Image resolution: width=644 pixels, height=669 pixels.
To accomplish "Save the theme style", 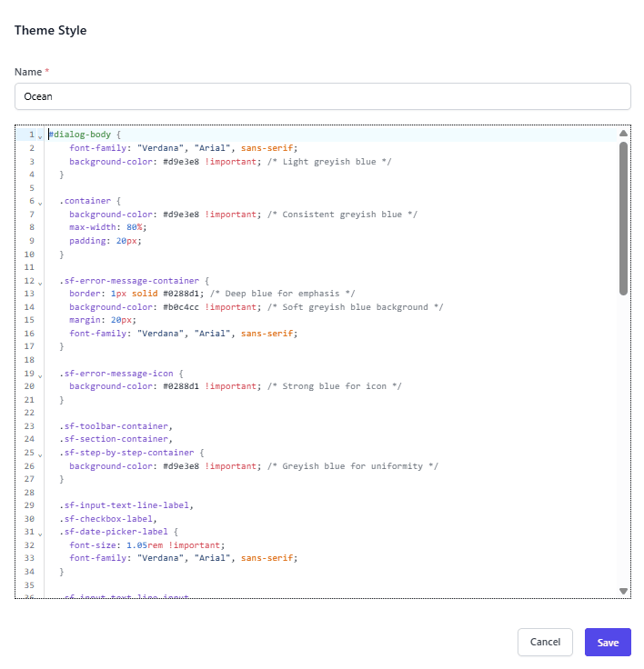I will (608, 643).
